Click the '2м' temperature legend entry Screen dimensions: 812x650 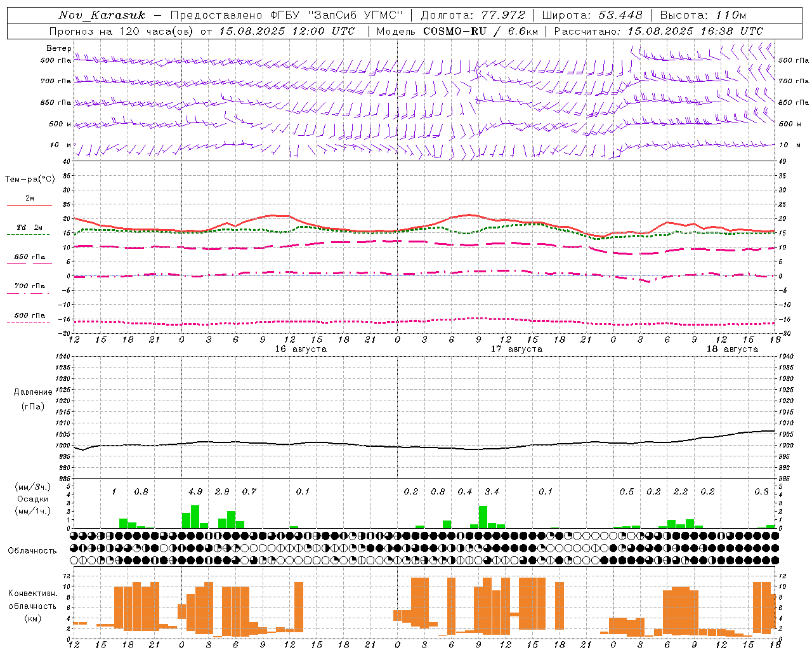click(x=30, y=199)
